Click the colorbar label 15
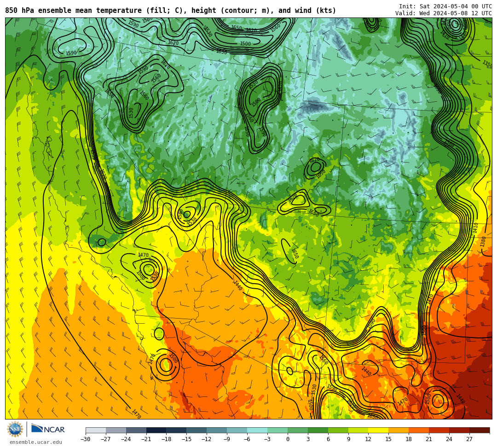Viewport: 497px width, 448px height. 388,439
